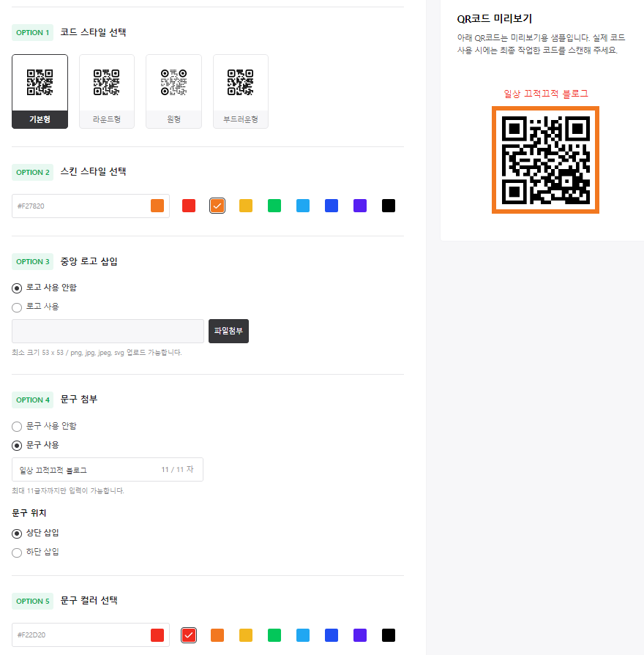Click the text color hex field #F22D20
Image resolution: width=644 pixels, height=655 pixels.
(x=91, y=635)
